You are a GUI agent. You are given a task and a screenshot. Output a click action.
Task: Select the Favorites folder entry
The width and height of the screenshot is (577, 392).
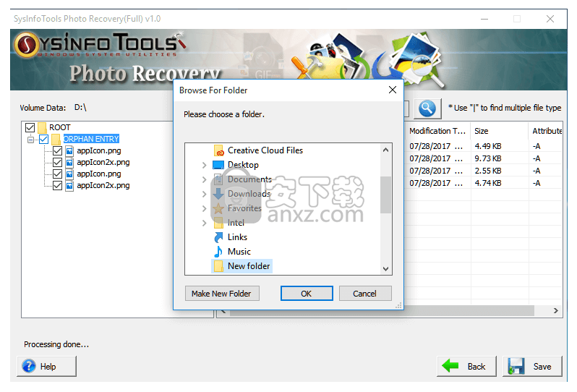coord(244,208)
